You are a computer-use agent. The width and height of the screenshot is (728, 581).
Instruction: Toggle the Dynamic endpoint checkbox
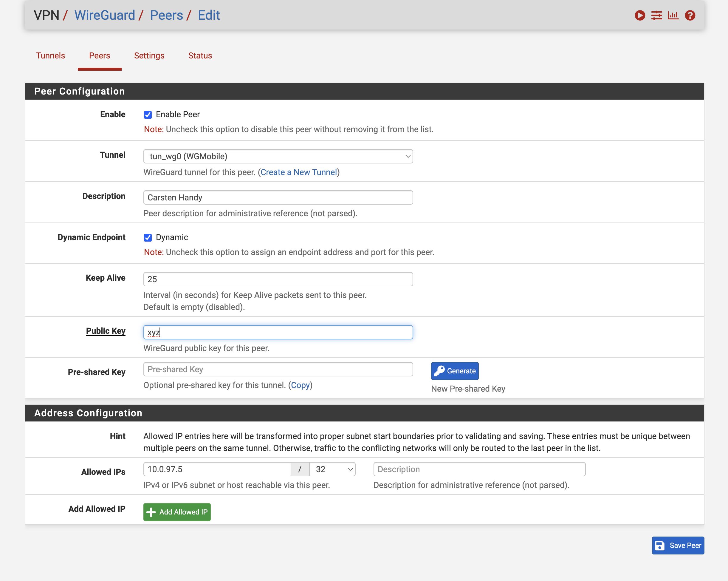click(x=148, y=238)
